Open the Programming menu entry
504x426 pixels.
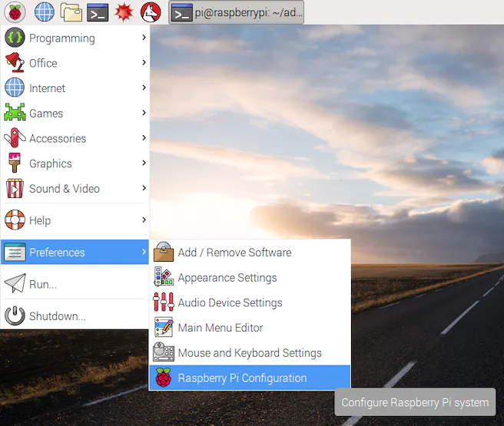click(x=75, y=38)
